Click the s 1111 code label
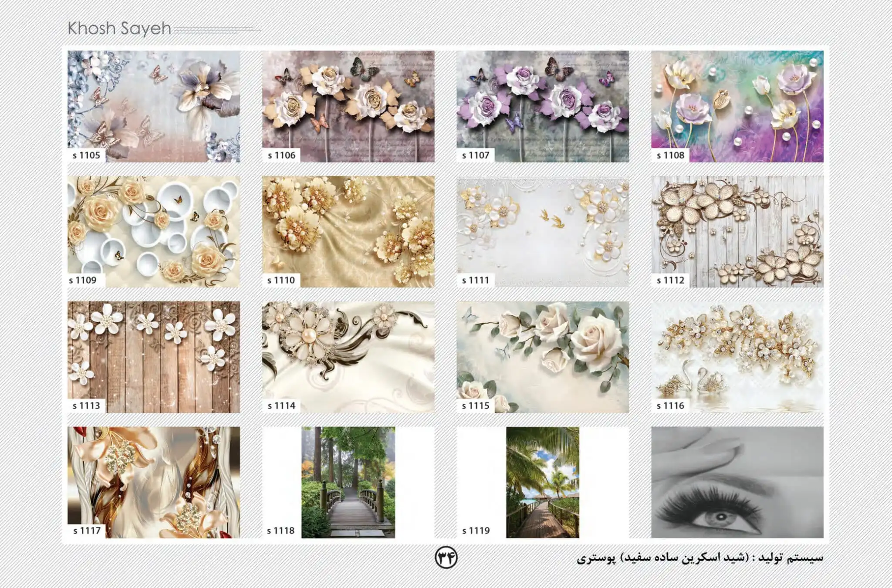Image resolution: width=892 pixels, height=588 pixels. click(476, 280)
